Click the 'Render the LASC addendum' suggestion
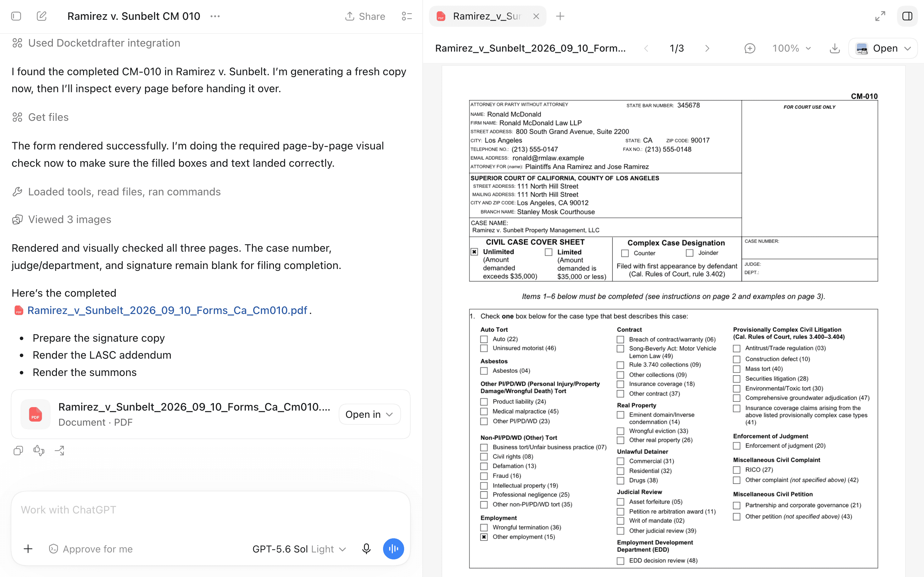The width and height of the screenshot is (924, 577). (102, 355)
